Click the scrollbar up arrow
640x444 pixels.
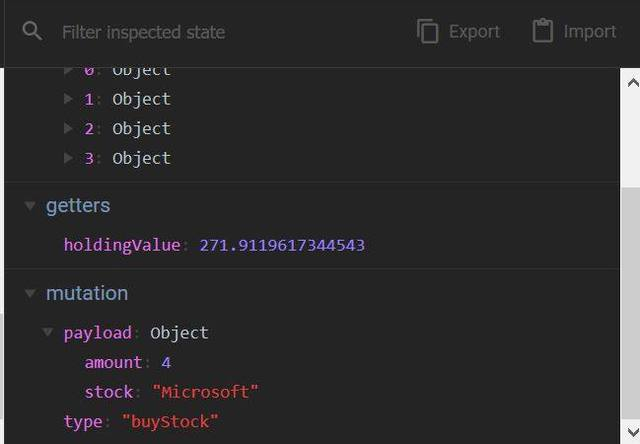631,81
